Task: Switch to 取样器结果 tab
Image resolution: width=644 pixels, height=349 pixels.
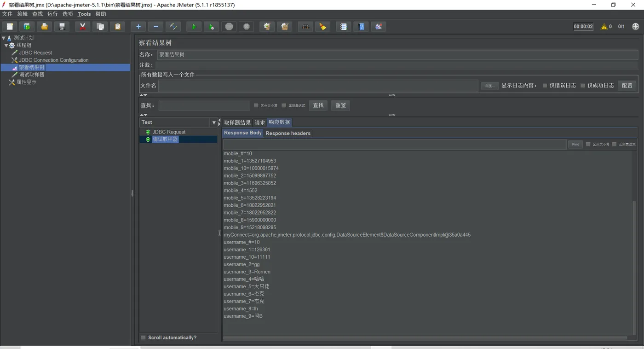Action: pos(237,122)
